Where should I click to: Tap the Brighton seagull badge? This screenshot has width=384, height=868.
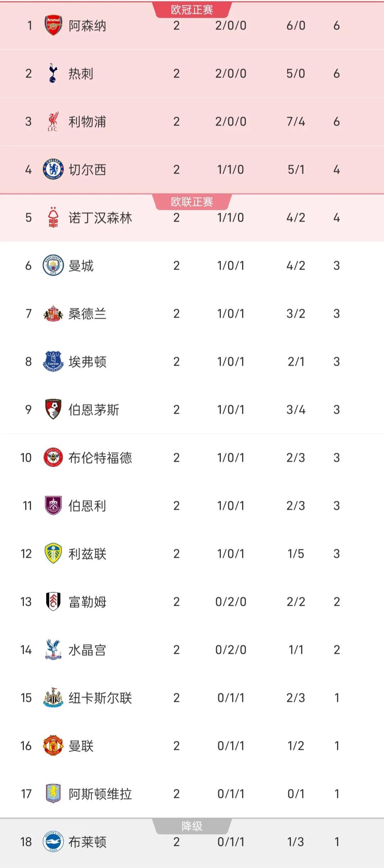(x=53, y=842)
